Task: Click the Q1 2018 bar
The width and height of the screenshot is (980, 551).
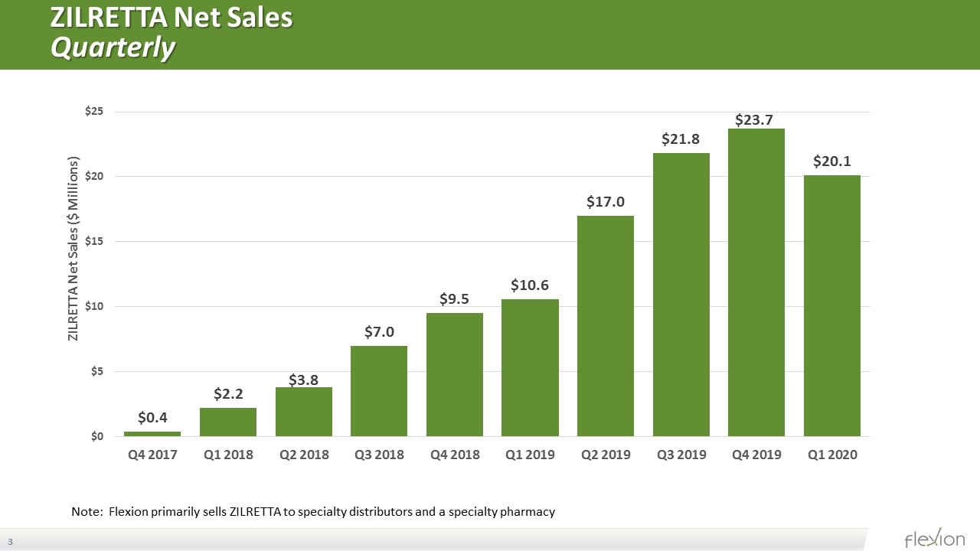Action: [228, 422]
